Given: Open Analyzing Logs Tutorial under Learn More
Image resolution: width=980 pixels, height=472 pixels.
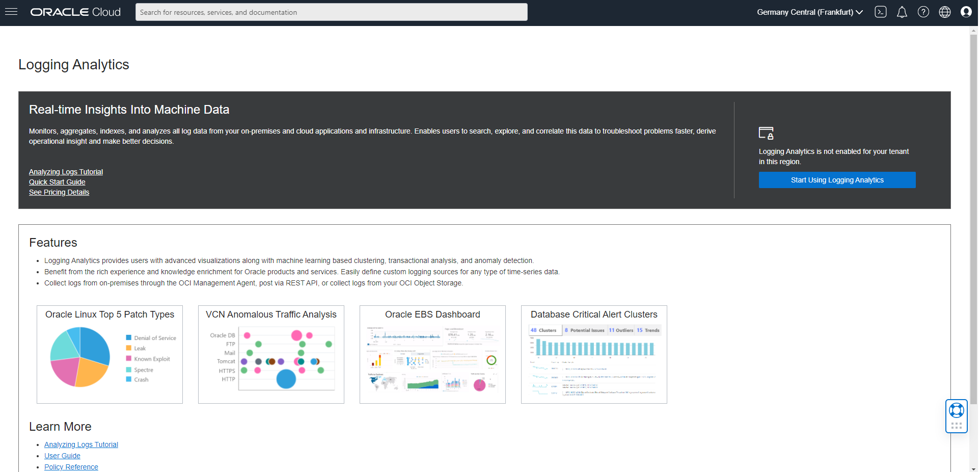Looking at the screenshot, I should click(x=81, y=444).
